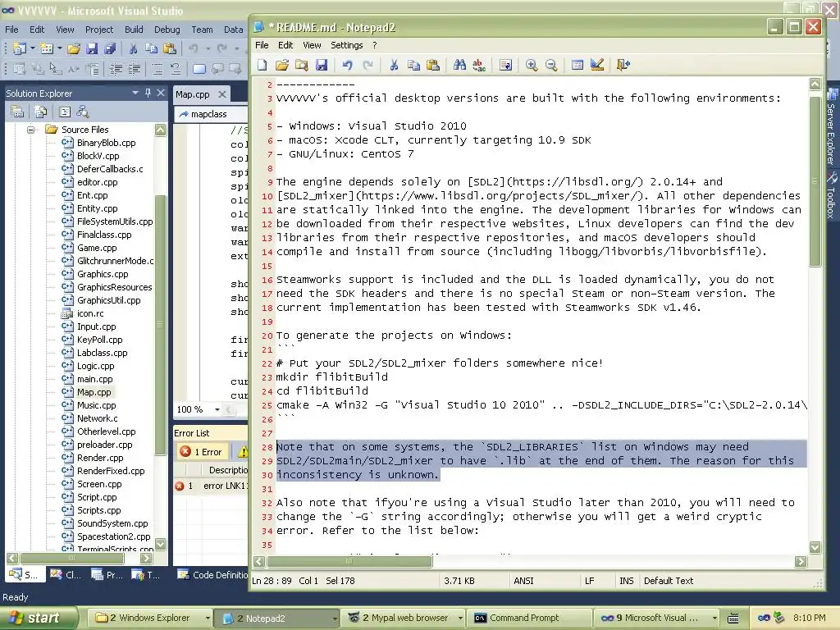Open Notepad2 customize schemes icon

[597, 65]
